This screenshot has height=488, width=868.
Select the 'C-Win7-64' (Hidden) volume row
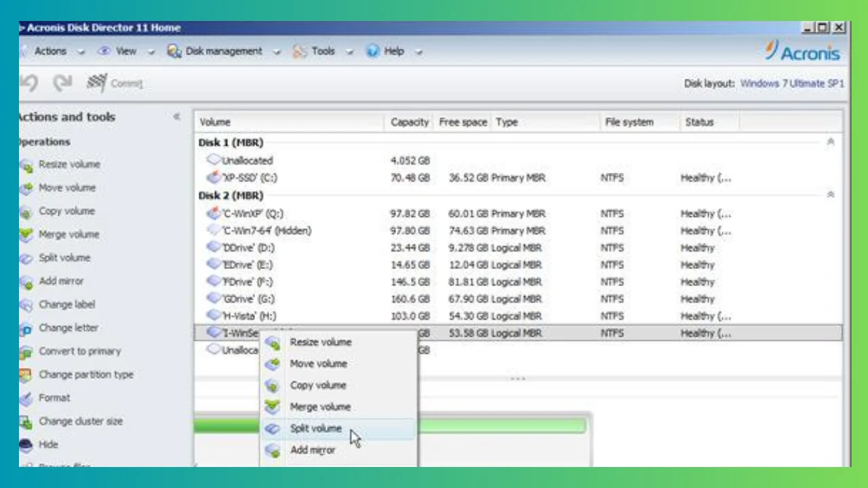pos(518,231)
